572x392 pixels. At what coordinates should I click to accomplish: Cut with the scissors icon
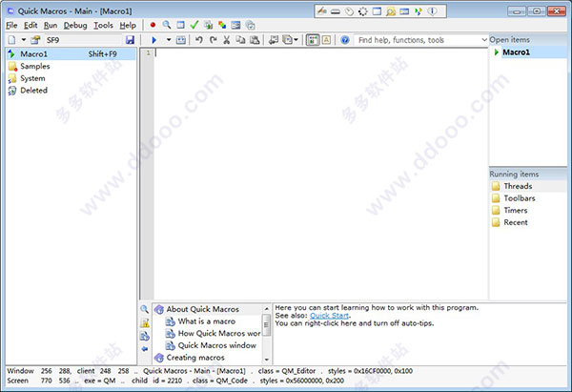[x=227, y=40]
